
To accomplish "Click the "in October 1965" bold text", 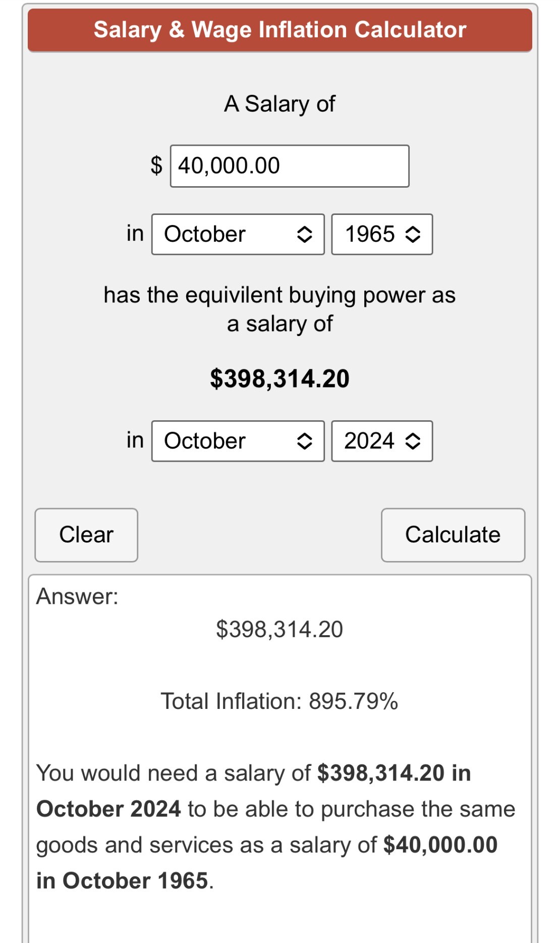I will point(122,881).
